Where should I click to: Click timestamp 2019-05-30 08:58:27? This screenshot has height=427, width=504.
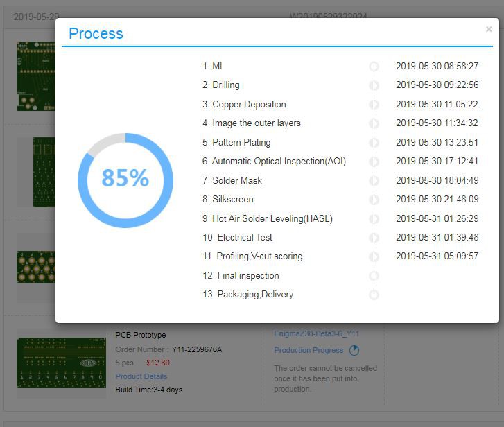tap(437, 66)
